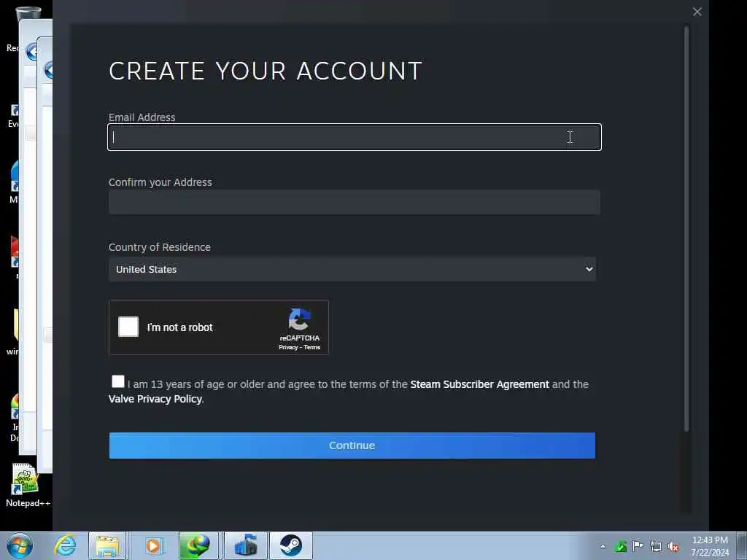Open the Steam Subscriber Agreement link
The height and width of the screenshot is (560, 747).
(x=479, y=384)
